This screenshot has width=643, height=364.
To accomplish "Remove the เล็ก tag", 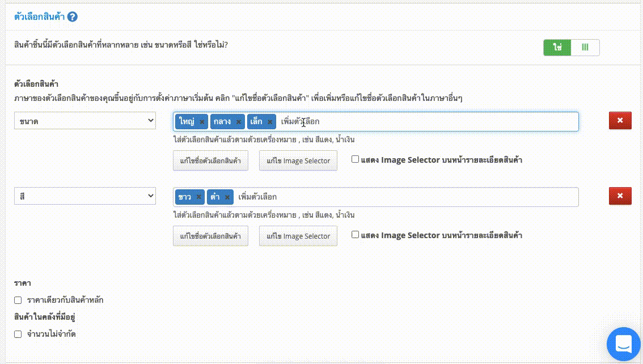I will coord(270,122).
